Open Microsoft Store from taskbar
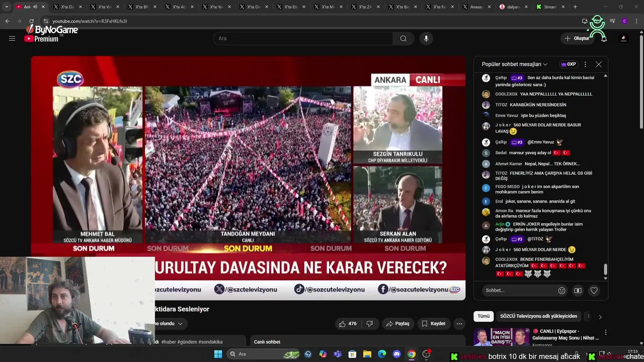644x362 pixels. point(352,354)
